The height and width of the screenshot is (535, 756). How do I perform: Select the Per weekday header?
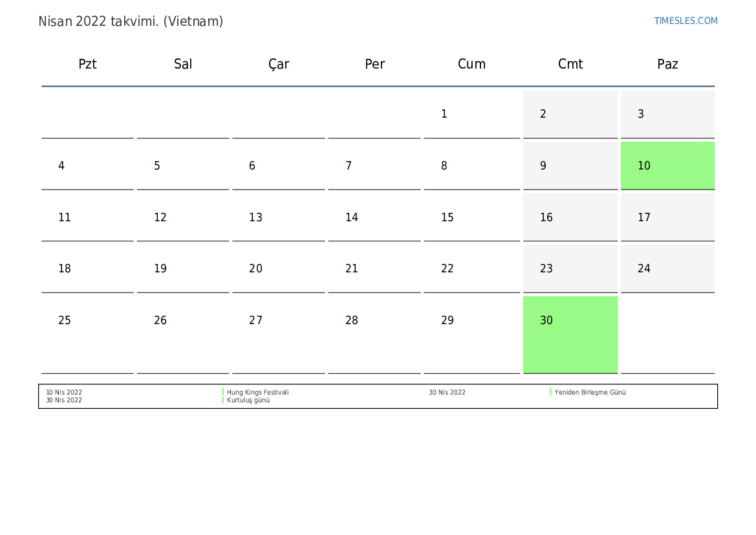[x=374, y=64]
